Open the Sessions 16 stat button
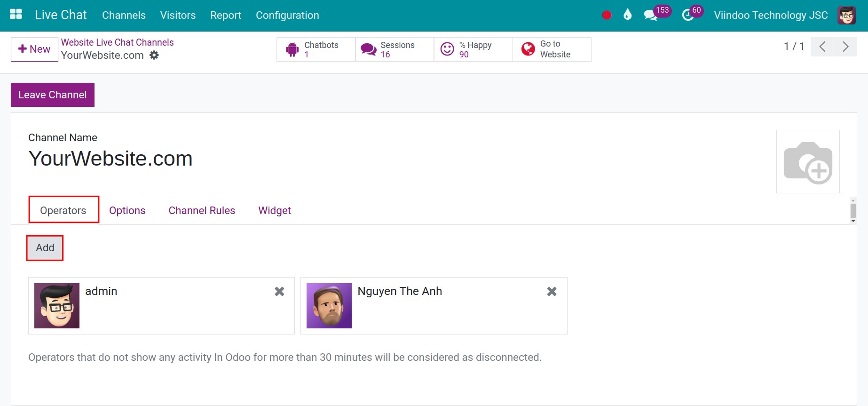Screen dimensions: 868x406 [x=395, y=49]
